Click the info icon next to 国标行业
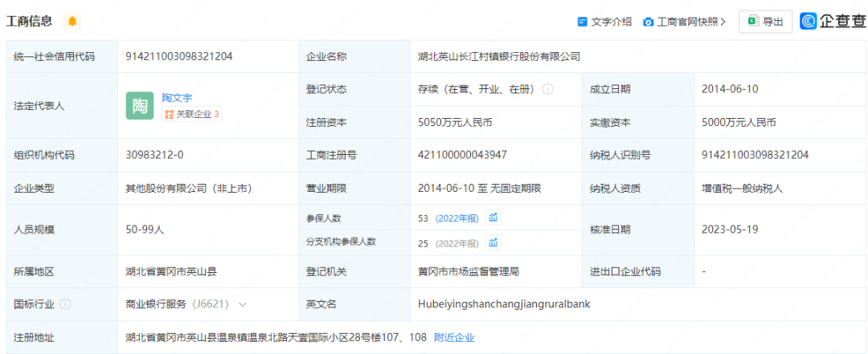 [x=65, y=304]
